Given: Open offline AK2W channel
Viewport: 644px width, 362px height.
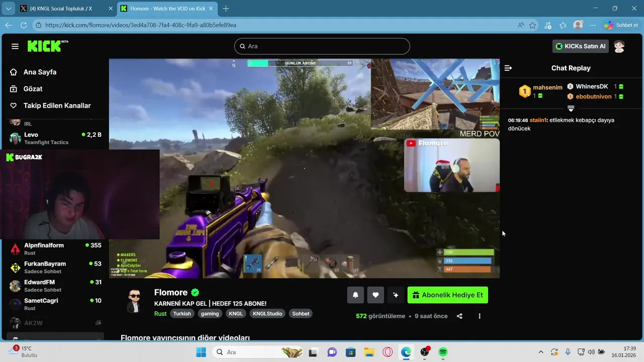Looking at the screenshot, I should click(55, 323).
